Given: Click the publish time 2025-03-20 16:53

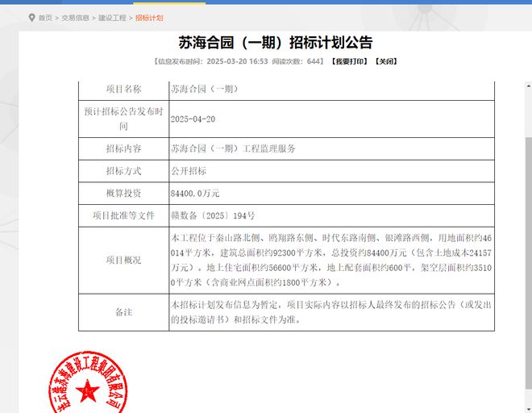Looking at the screenshot, I should (237, 61).
